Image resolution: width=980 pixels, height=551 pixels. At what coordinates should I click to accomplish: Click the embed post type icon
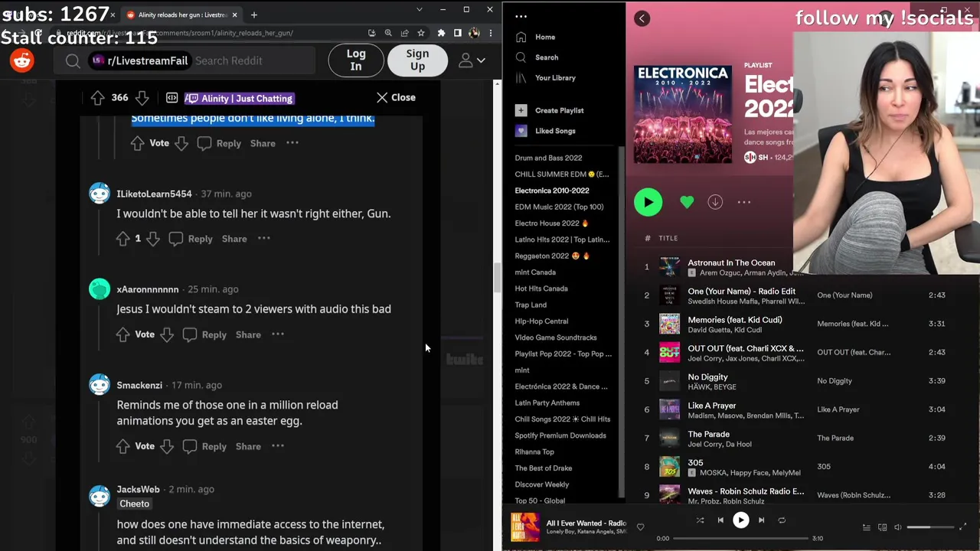pos(171,98)
